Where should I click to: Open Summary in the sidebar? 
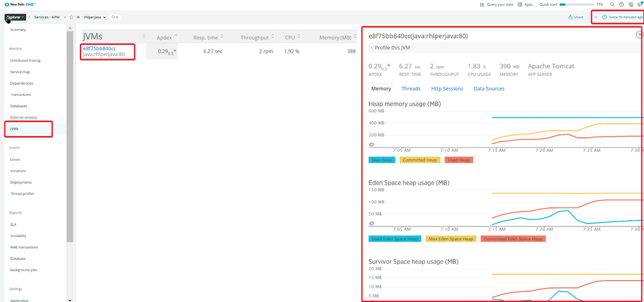18,30
